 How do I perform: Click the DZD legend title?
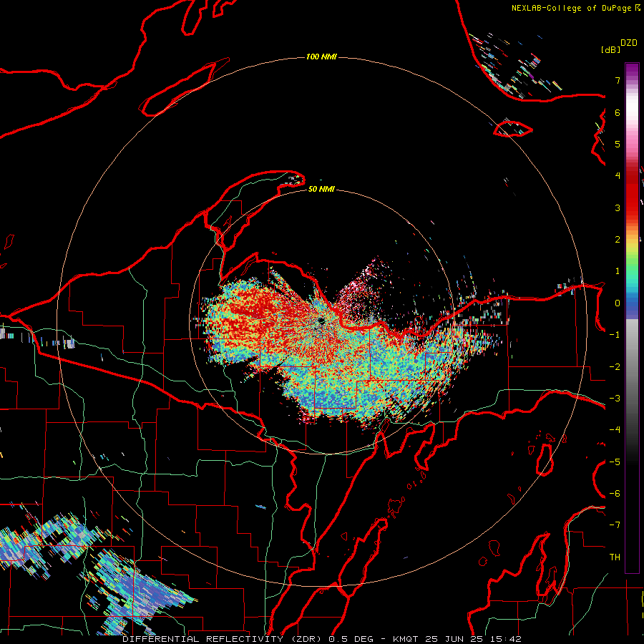pos(629,42)
